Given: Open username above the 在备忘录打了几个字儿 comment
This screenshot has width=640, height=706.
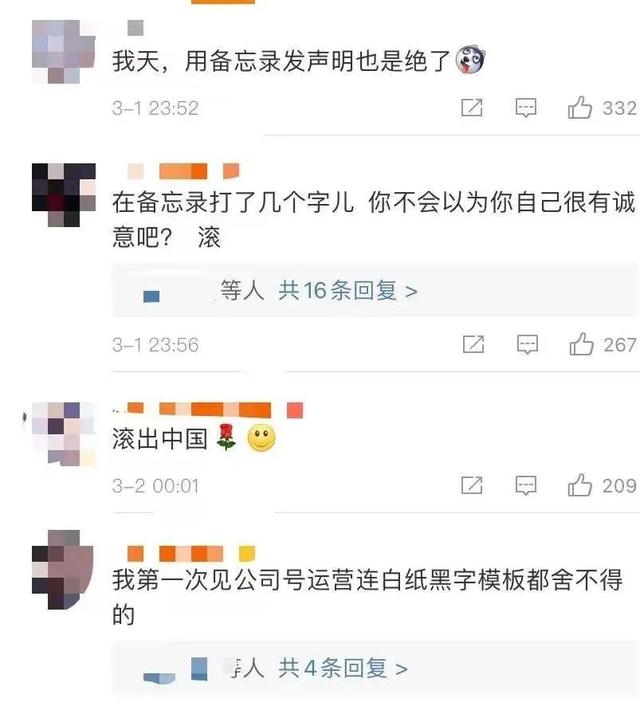Looking at the screenshot, I should coord(183,172).
